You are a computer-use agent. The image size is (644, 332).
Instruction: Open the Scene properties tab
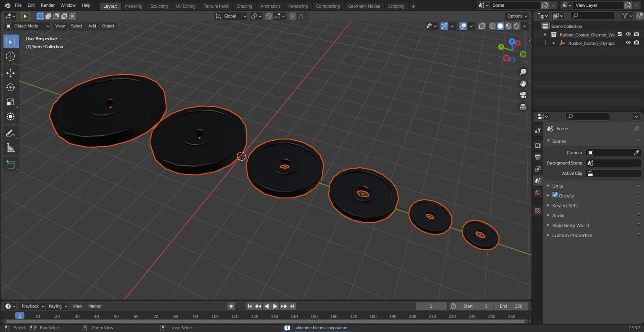pyautogui.click(x=538, y=181)
